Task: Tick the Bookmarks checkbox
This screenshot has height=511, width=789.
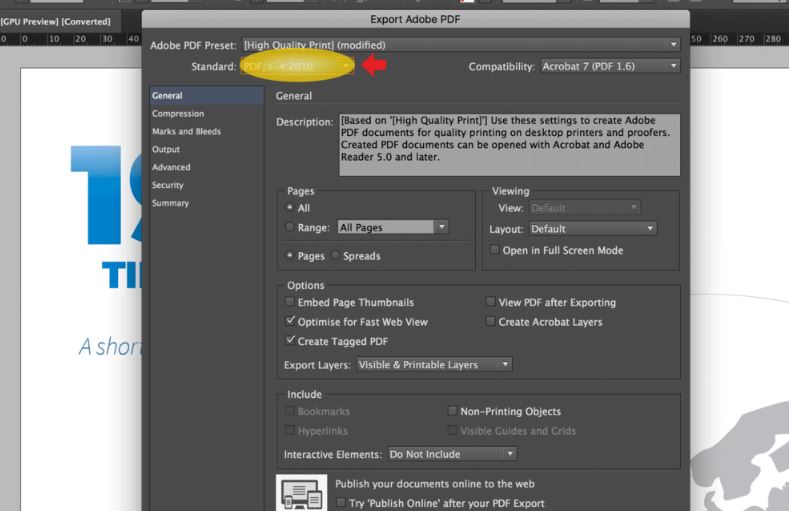Action: coord(290,411)
